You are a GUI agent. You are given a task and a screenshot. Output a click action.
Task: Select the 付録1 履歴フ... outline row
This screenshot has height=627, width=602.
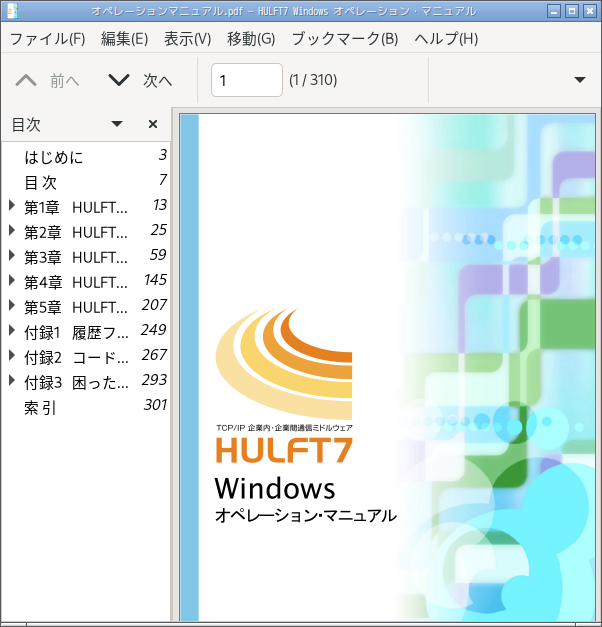[x=86, y=332]
